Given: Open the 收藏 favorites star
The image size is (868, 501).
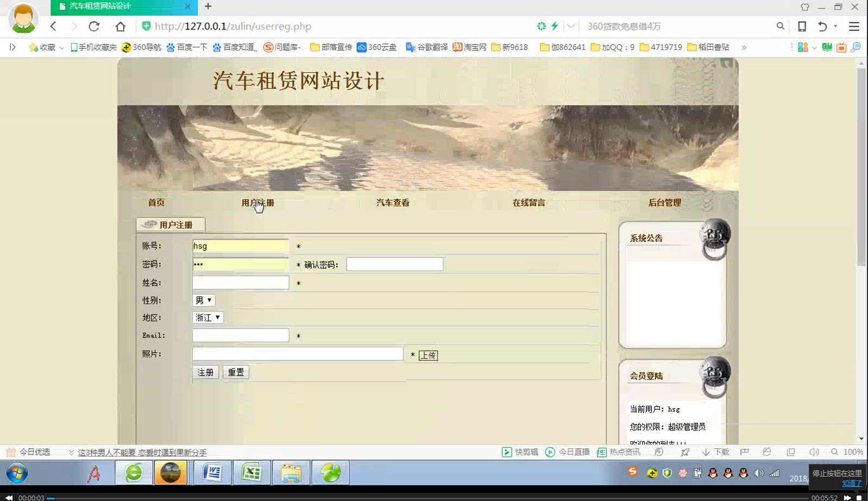Looking at the screenshot, I should click(42, 47).
